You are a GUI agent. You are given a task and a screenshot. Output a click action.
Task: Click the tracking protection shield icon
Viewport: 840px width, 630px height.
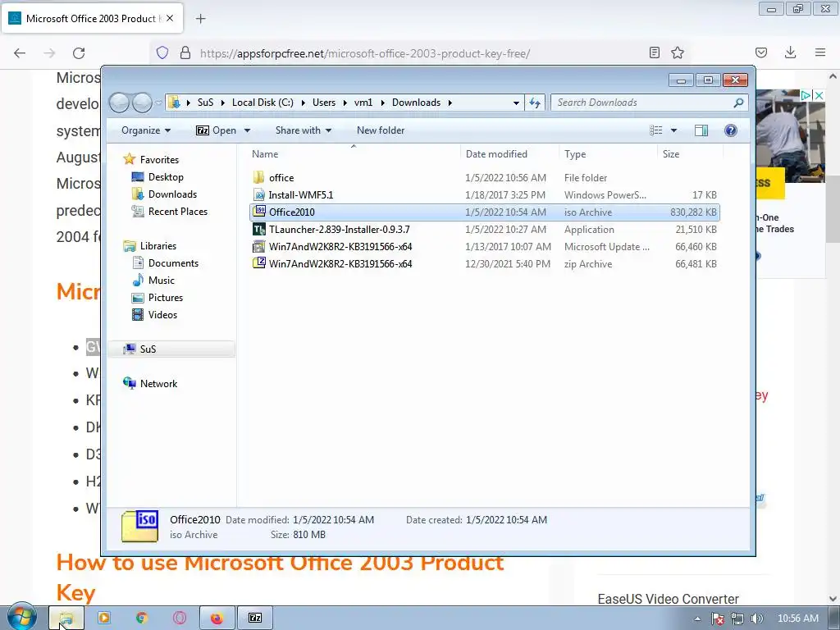point(162,52)
